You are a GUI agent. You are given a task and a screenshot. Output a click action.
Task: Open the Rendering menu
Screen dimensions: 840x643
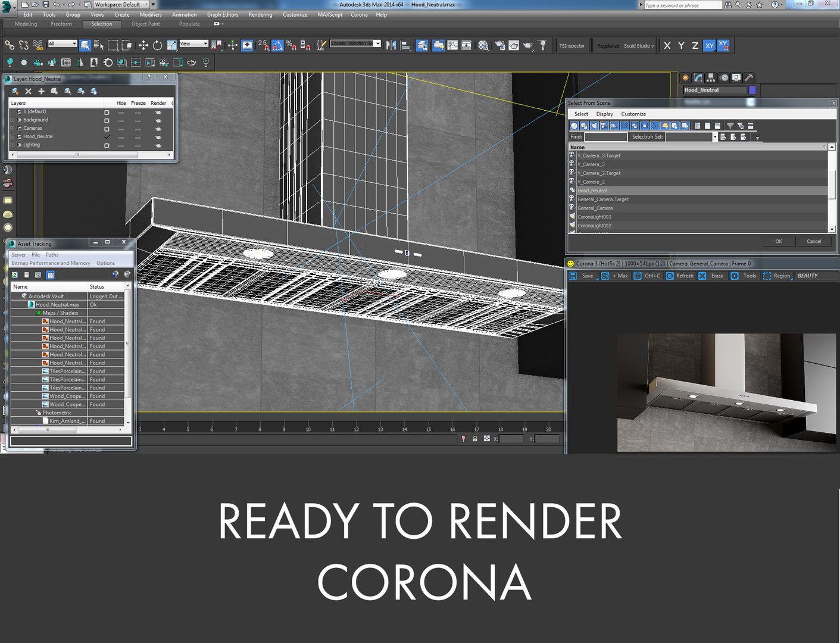pyautogui.click(x=260, y=15)
